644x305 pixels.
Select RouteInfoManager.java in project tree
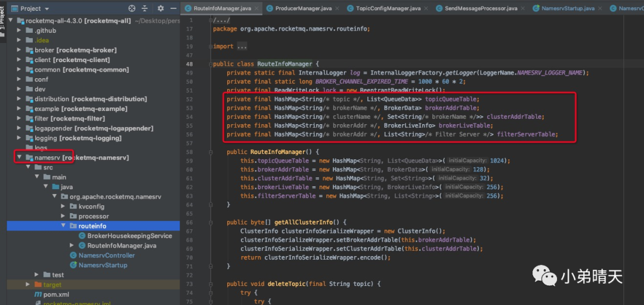pyautogui.click(x=122, y=245)
